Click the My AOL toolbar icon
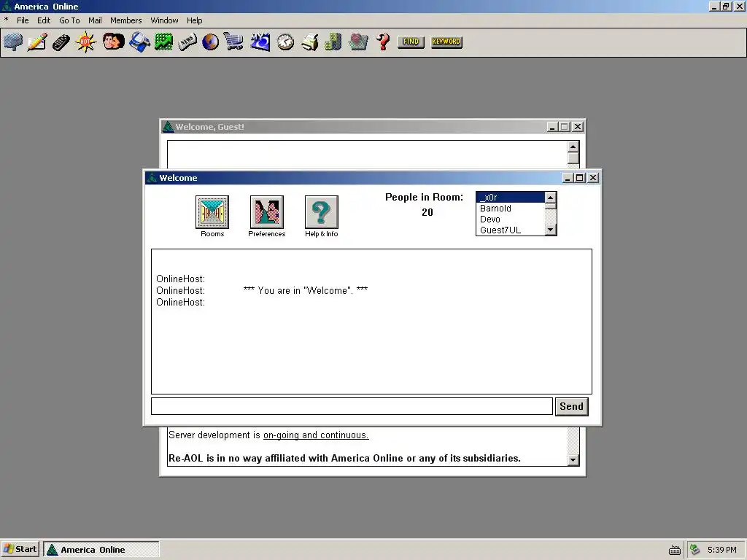The width and height of the screenshot is (747, 560). point(260,42)
